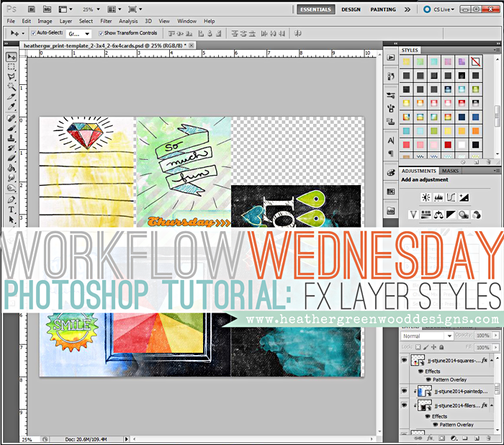Toggle Lock transparent pixels in Layers panel
Screen dimensions: 504x445
coord(418,347)
